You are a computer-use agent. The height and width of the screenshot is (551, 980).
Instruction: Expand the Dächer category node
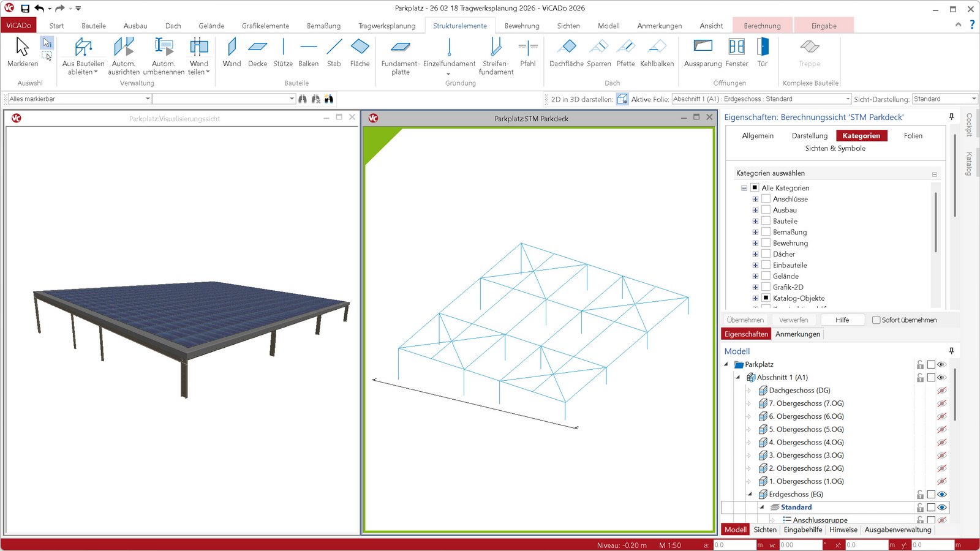755,254
